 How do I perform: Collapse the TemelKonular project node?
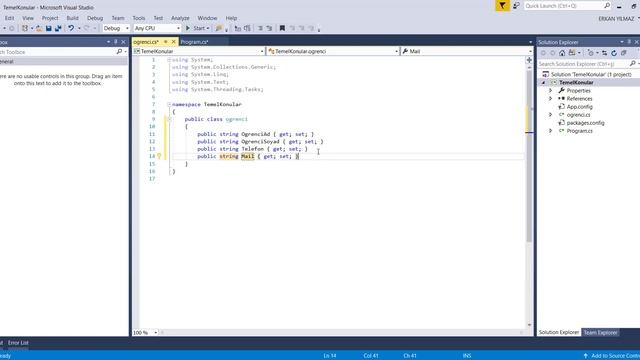[x=543, y=82]
